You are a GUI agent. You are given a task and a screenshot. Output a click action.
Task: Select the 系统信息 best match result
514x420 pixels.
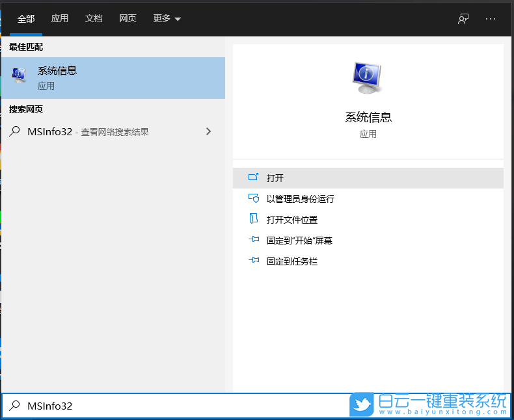(x=113, y=78)
